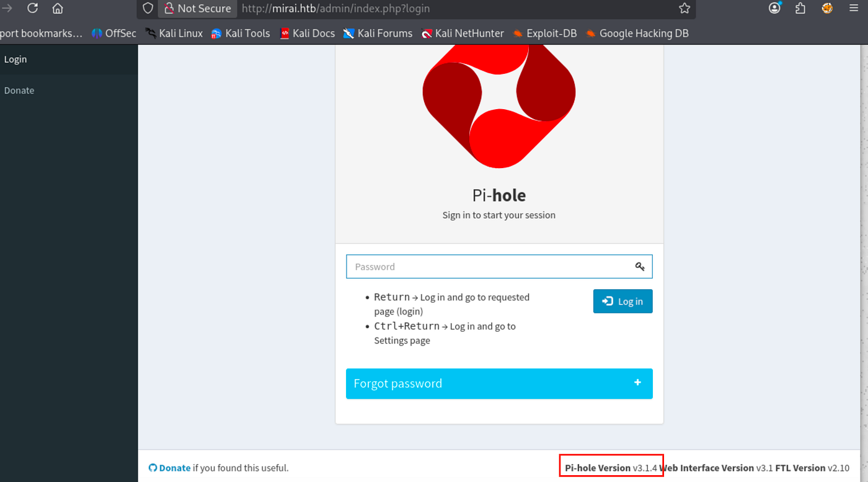The height and width of the screenshot is (482, 868).
Task: Open the tracking protection shield icon
Action: point(148,8)
